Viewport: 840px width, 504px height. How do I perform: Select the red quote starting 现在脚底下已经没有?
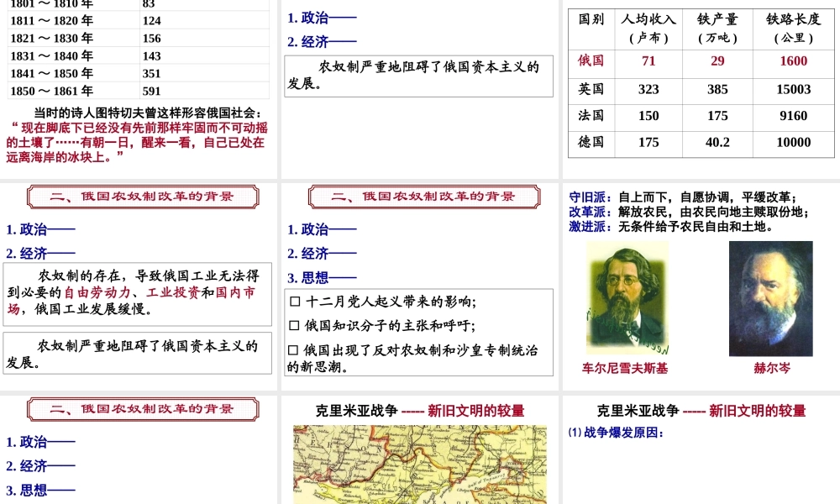pyautogui.click(x=137, y=143)
